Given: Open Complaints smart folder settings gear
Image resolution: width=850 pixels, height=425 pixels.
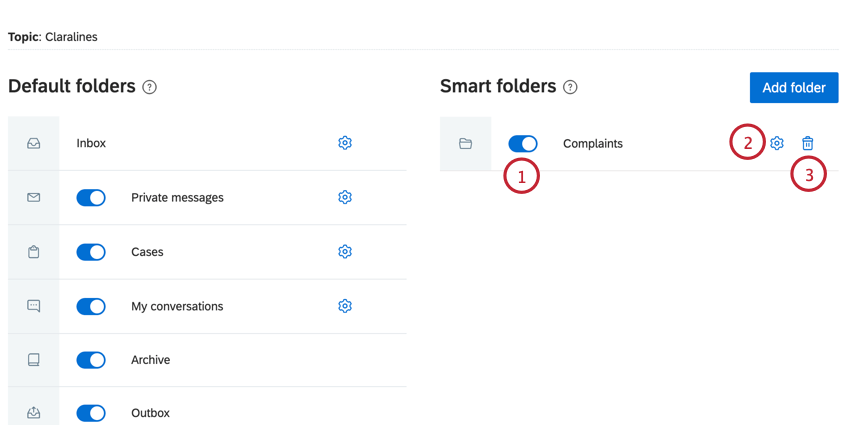Looking at the screenshot, I should pyautogui.click(x=777, y=143).
